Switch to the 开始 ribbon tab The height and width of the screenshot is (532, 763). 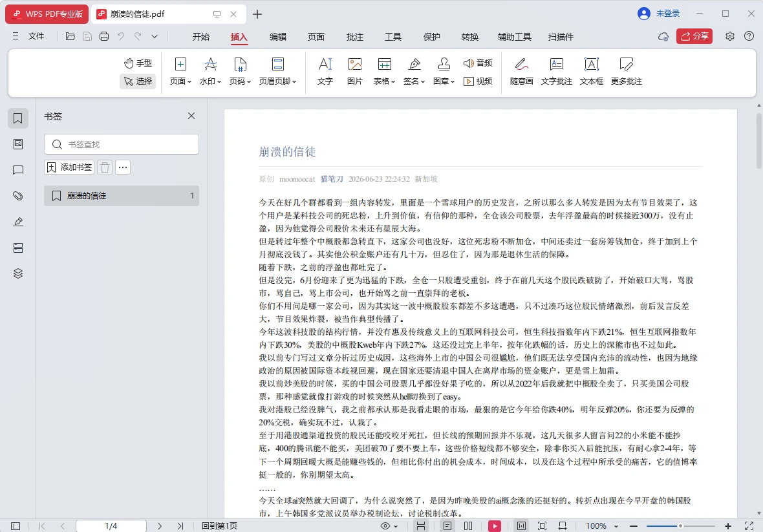pyautogui.click(x=200, y=36)
